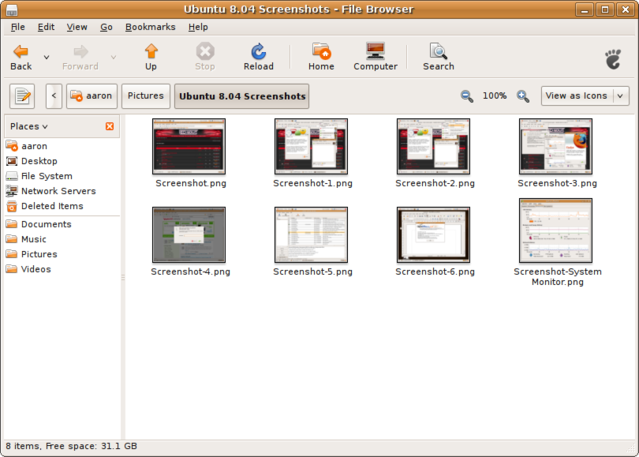Click the Back arrow icon
This screenshot has height=457, width=639.
20,51
